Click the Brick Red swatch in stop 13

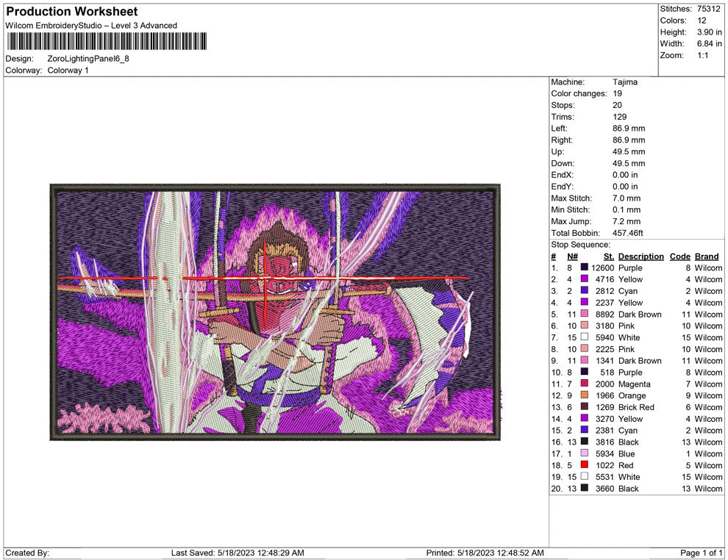coord(585,406)
